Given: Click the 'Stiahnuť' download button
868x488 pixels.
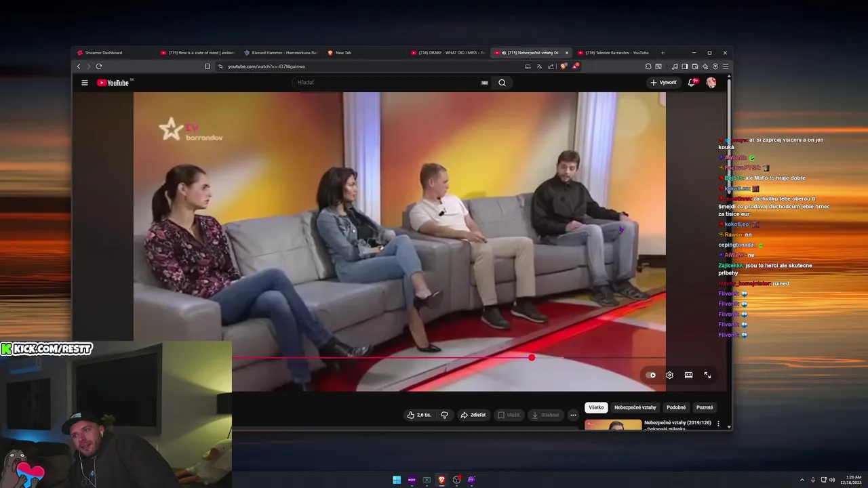Looking at the screenshot, I should point(546,415).
